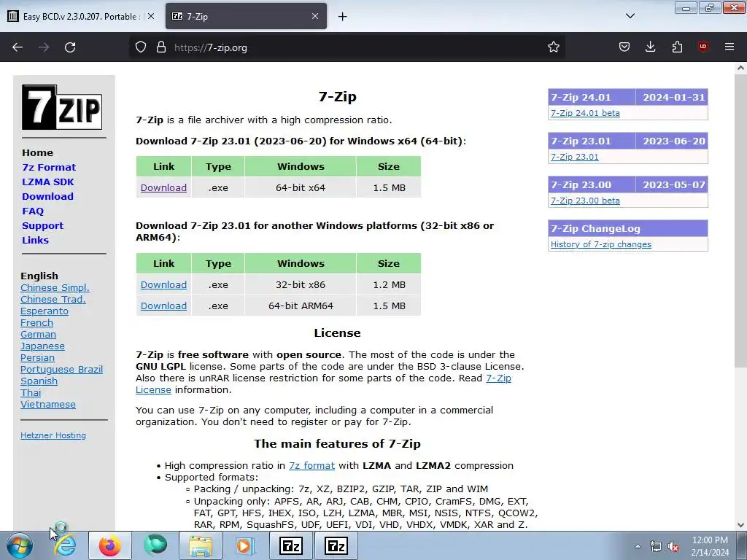Open the FAQ sidebar link
The width and height of the screenshot is (747, 560).
[x=33, y=211]
